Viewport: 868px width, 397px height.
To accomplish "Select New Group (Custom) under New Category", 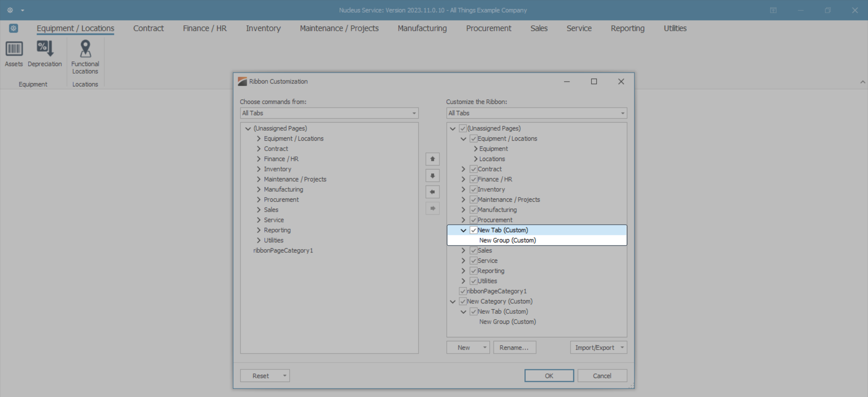I will pyautogui.click(x=508, y=322).
